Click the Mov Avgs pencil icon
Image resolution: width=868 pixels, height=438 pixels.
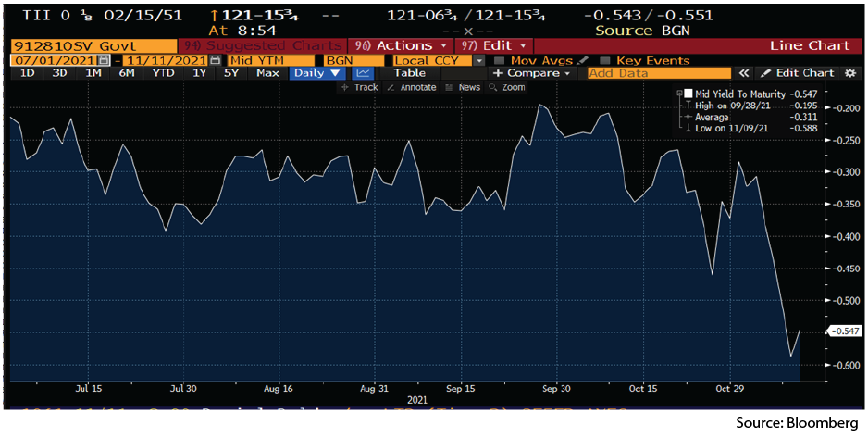coord(583,60)
